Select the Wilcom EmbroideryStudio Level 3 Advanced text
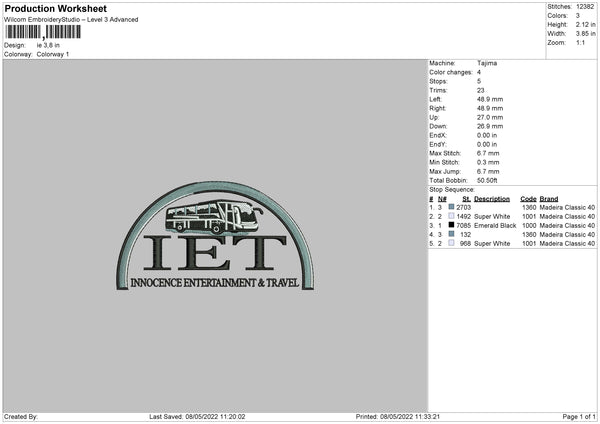Image resolution: width=600 pixels, height=424 pixels. [x=71, y=20]
